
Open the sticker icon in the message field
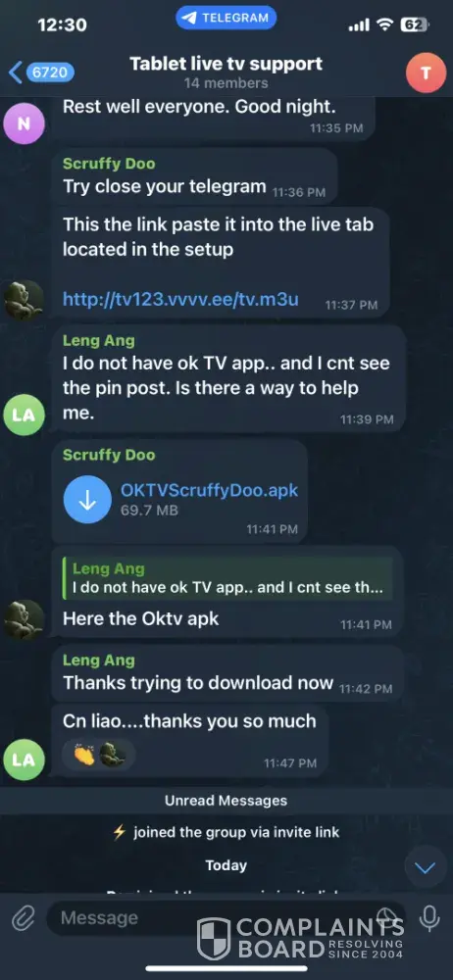pyautogui.click(x=386, y=917)
